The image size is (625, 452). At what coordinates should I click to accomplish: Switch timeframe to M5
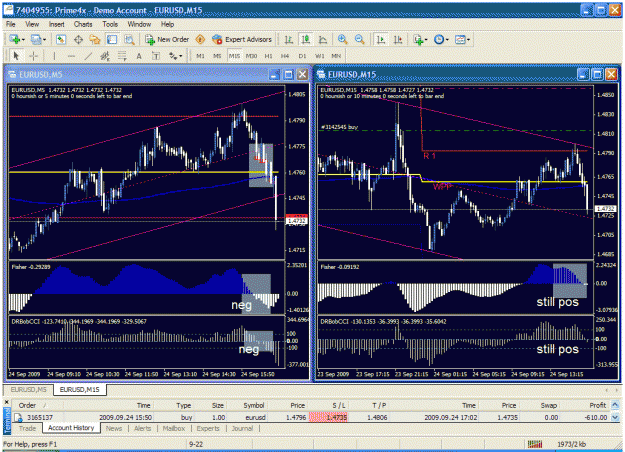[x=217, y=56]
